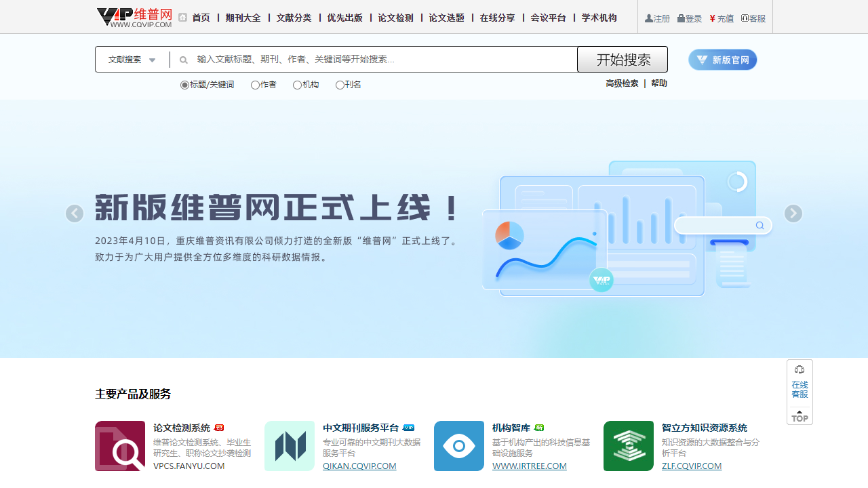This screenshot has height=488, width=868.
Task: Click the VPCS.FANYU.COM address
Action: 189,466
